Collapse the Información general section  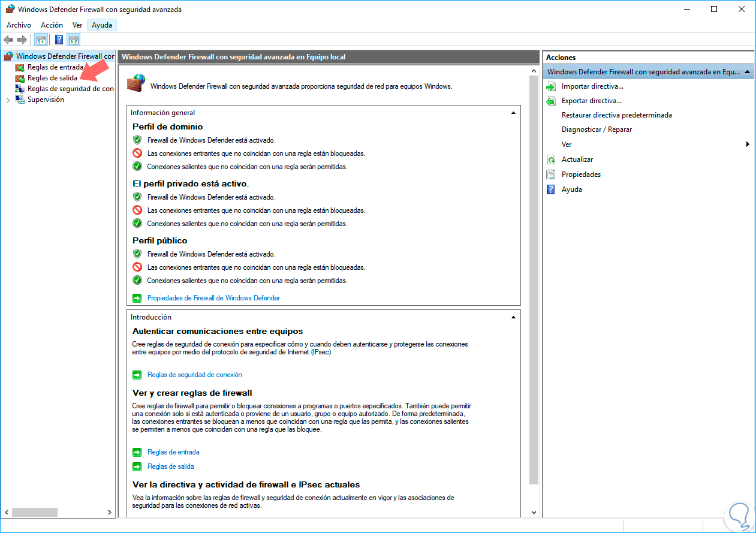click(513, 113)
